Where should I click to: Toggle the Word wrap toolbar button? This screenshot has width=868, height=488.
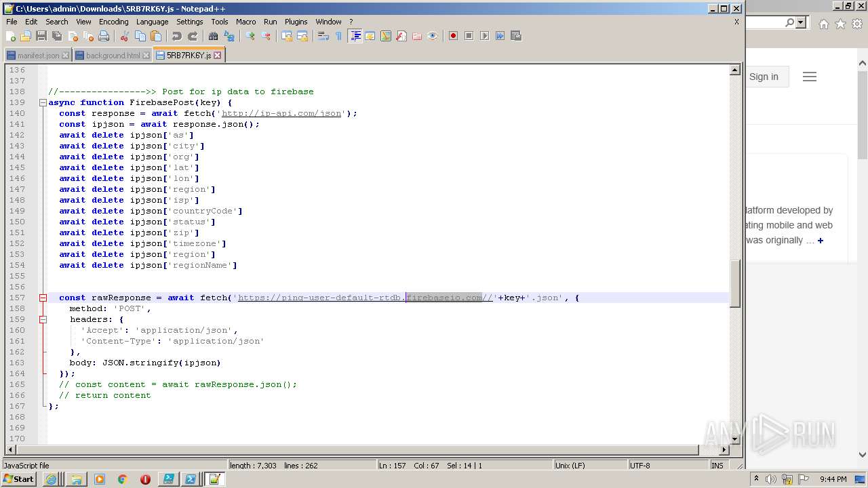pos(323,36)
